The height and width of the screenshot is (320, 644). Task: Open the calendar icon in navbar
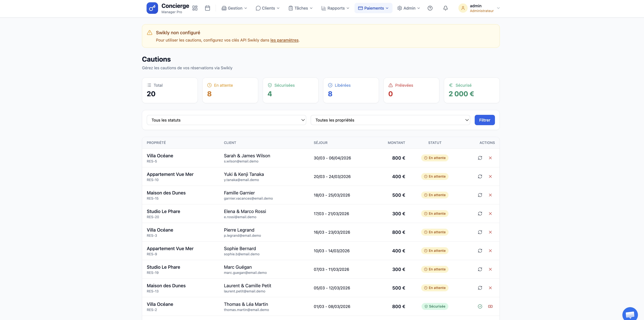207,8
